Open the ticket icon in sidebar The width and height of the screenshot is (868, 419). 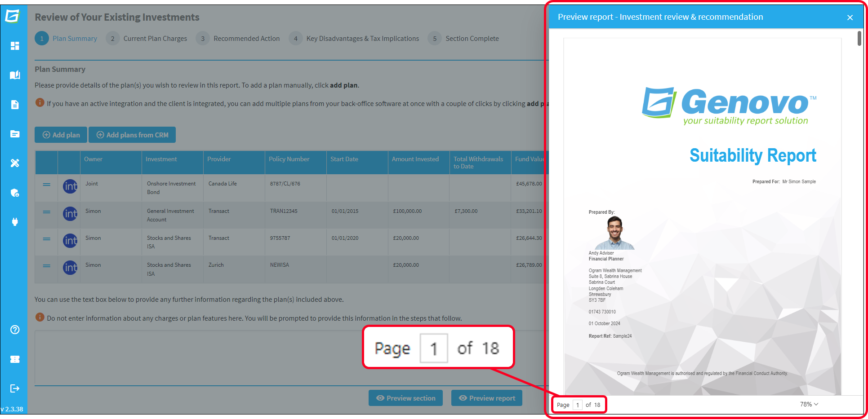pyautogui.click(x=15, y=359)
